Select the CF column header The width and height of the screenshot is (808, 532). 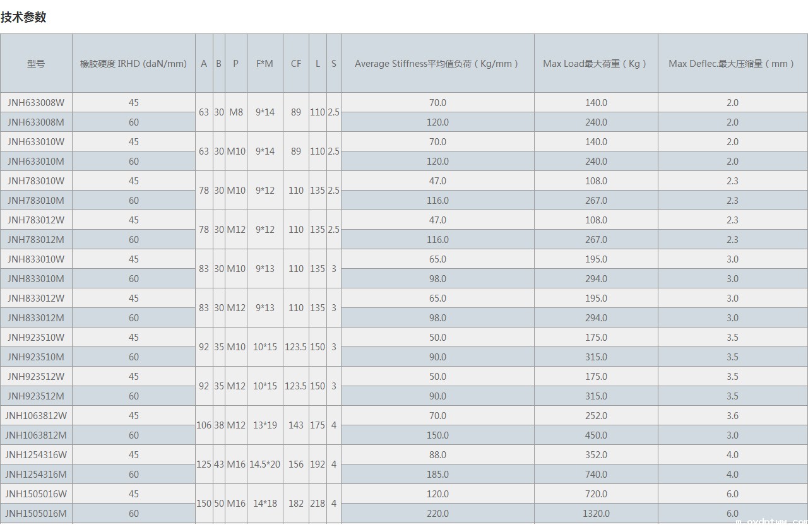pos(295,64)
